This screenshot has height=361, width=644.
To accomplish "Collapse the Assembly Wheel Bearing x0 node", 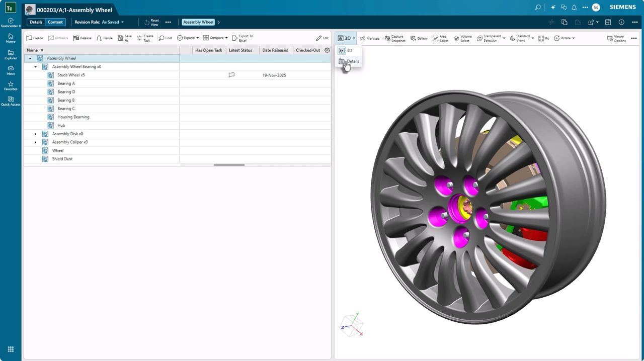I will (35, 67).
